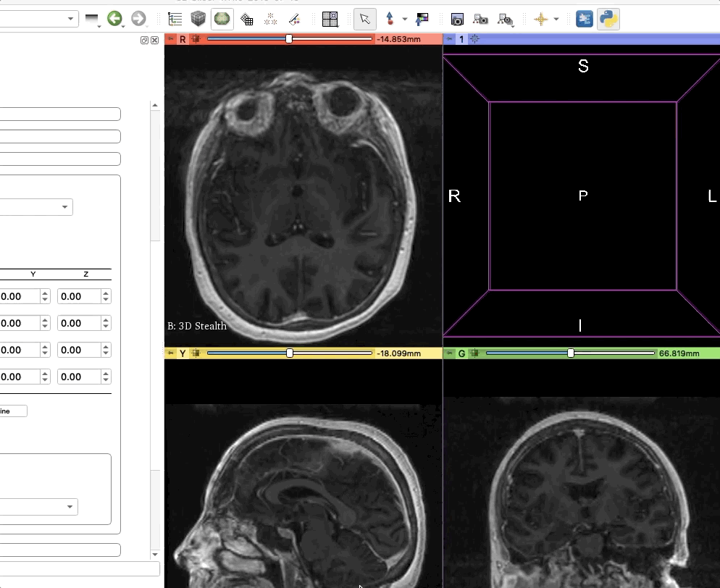Open crosshair options dropdown arrow
This screenshot has height=588, width=720.
coord(556,20)
